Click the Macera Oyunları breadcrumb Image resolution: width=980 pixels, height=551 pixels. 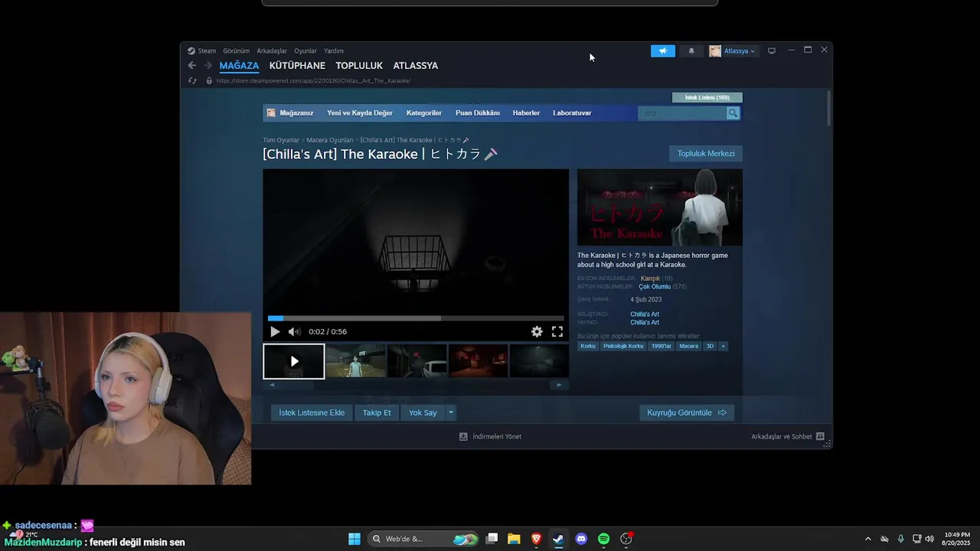pyautogui.click(x=330, y=140)
